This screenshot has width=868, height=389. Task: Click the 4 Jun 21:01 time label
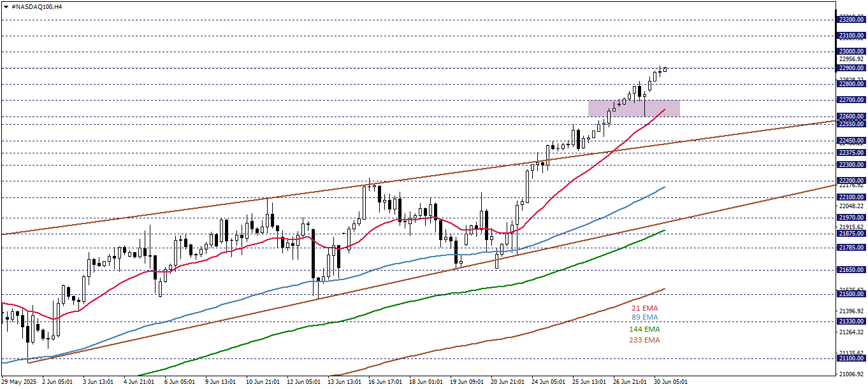(140, 382)
